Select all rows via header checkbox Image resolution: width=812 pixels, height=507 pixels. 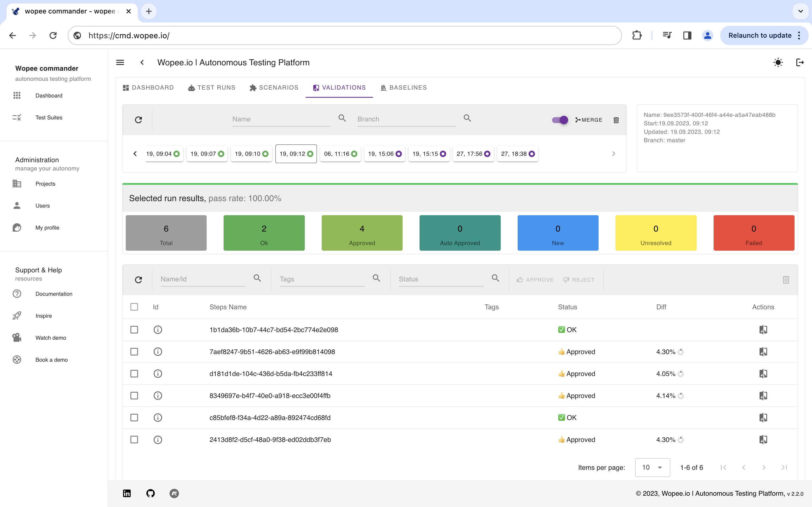[134, 307]
